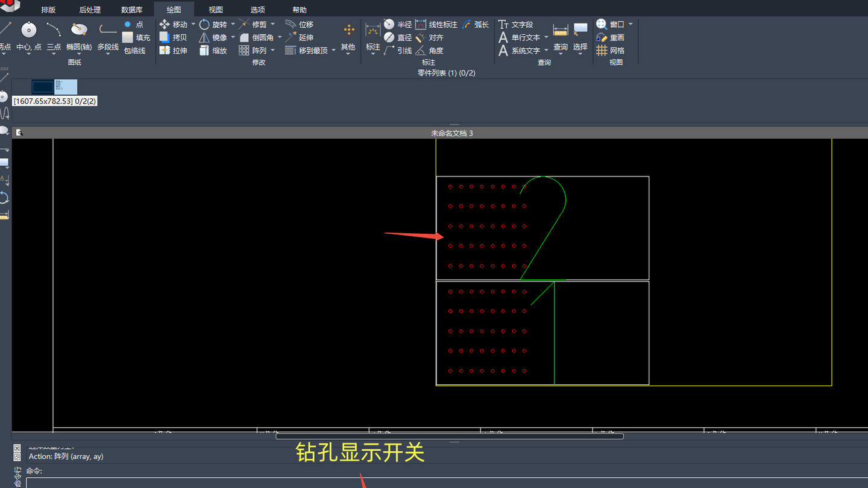The width and height of the screenshot is (868, 488).
Task: Apply 线性标注 linear dimension
Action: [436, 24]
